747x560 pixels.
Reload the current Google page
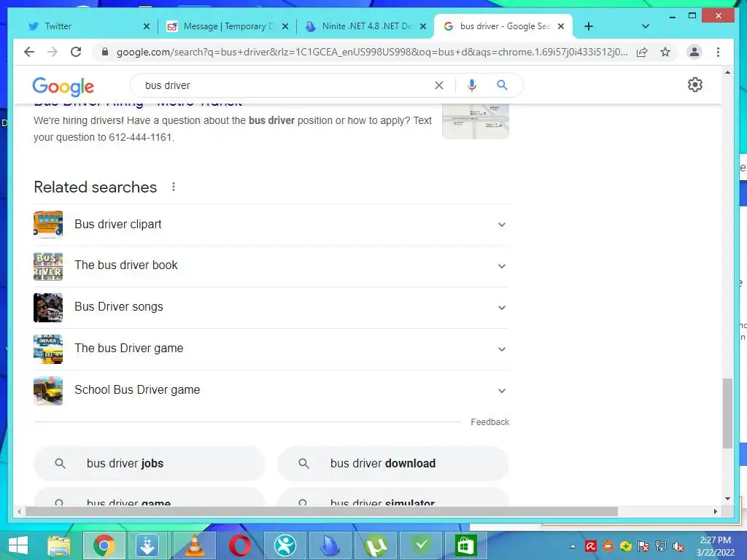click(x=76, y=52)
